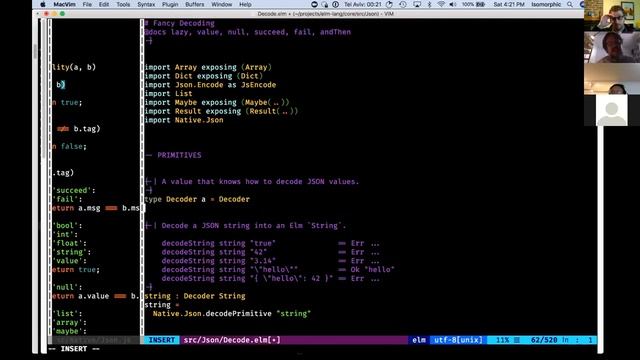
Task: Click the top video call participant thumbnail
Action: point(612,16)
